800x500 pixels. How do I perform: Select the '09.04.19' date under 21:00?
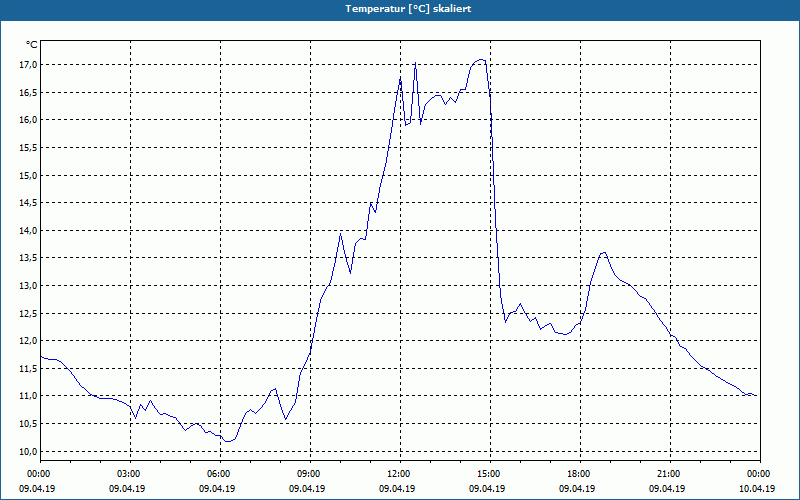(667, 488)
